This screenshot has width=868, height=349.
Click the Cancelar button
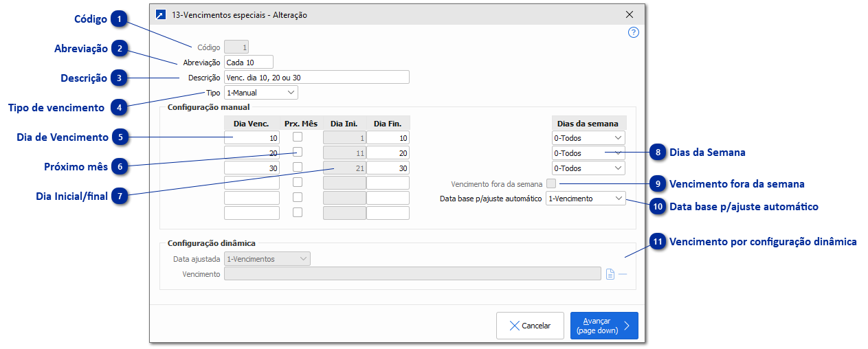click(530, 326)
